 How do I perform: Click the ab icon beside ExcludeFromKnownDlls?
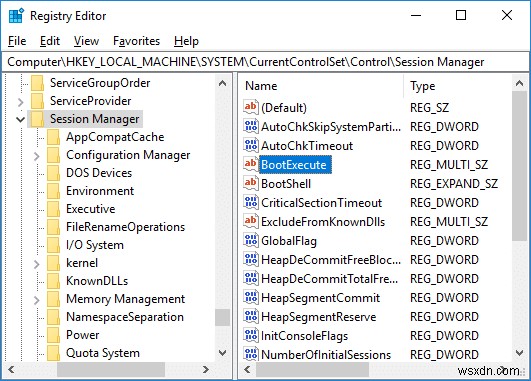tap(251, 221)
